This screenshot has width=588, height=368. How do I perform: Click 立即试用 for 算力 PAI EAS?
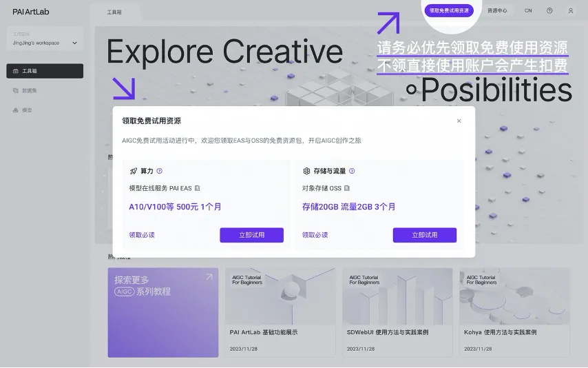tap(251, 235)
